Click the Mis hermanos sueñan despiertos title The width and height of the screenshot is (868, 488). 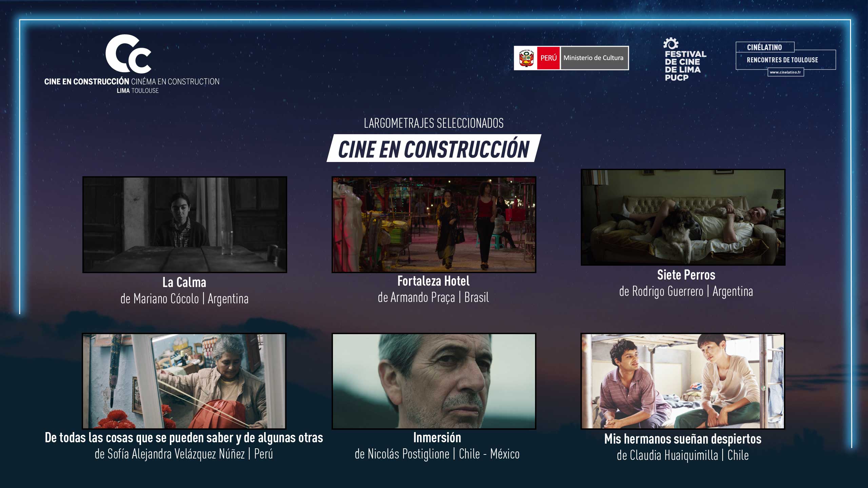(x=683, y=439)
